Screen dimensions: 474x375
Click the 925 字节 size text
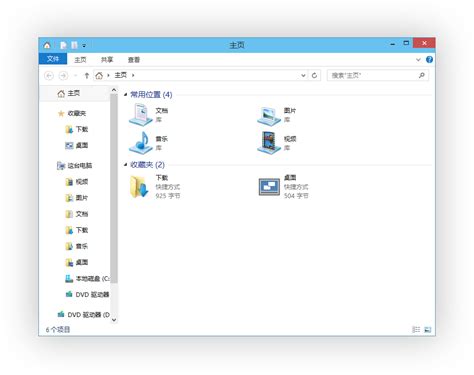coord(168,196)
